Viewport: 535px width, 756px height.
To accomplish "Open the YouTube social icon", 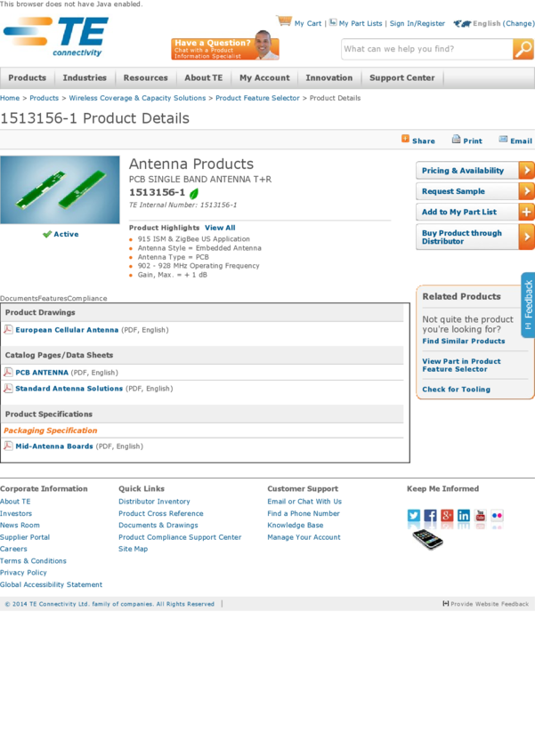I will coord(481,515).
